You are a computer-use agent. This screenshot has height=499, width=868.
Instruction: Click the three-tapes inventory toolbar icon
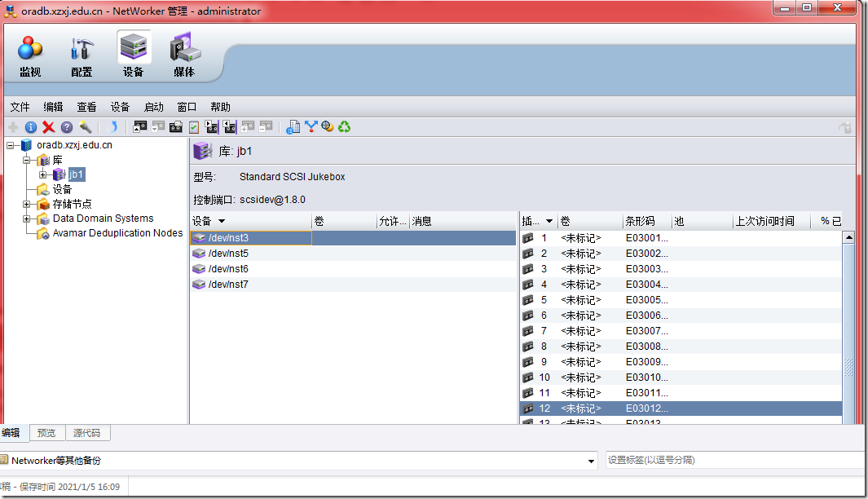point(176,127)
